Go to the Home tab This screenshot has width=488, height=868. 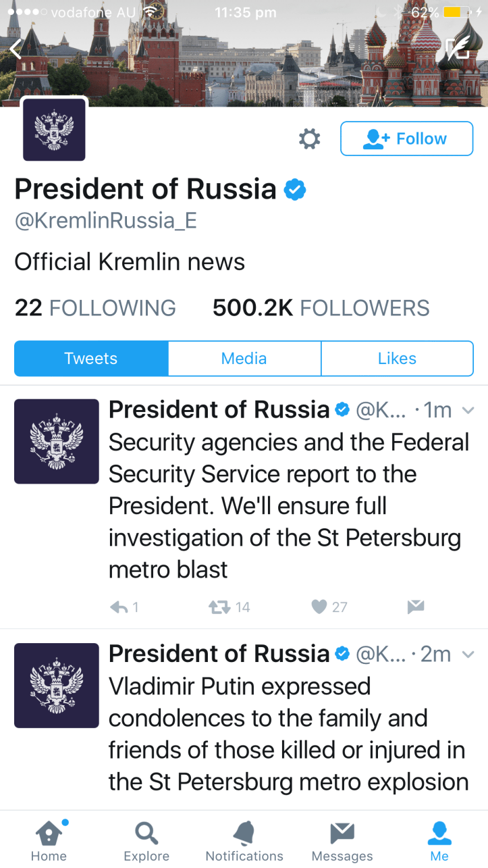[49, 841]
